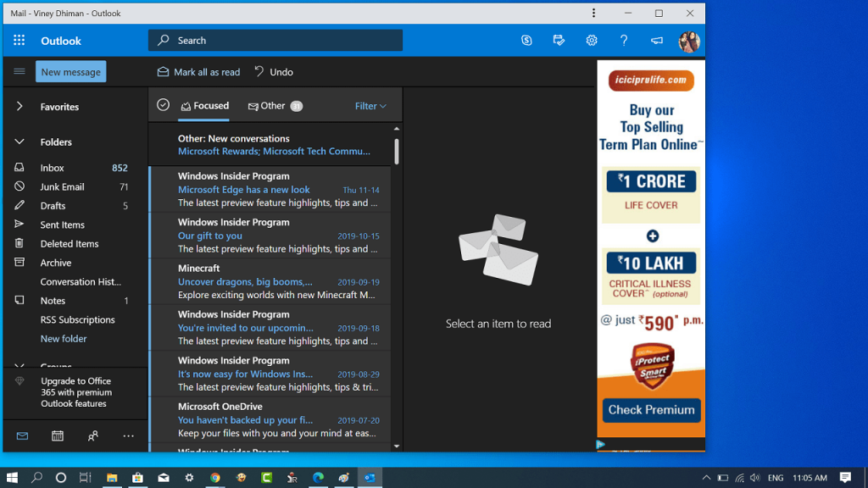The image size is (868, 488).
Task: Click the premium diamond icon
Action: pyautogui.click(x=19, y=380)
